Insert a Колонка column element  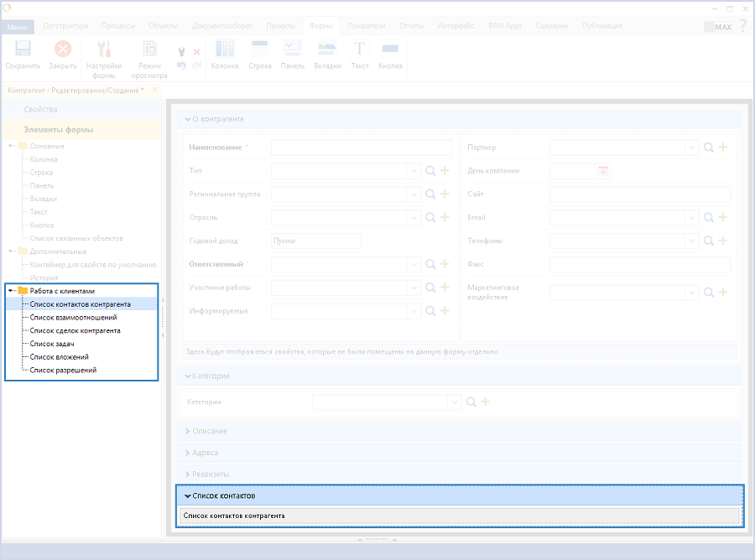[x=225, y=50]
